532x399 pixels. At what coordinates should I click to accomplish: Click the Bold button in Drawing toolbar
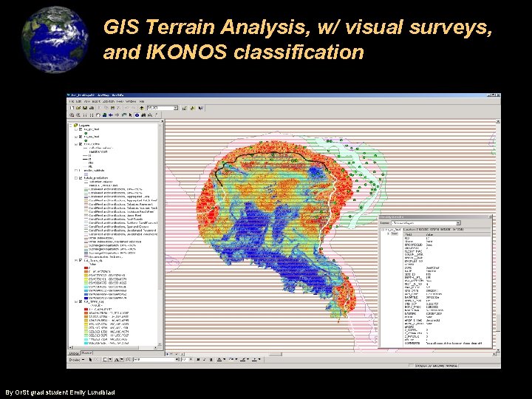click(x=199, y=359)
